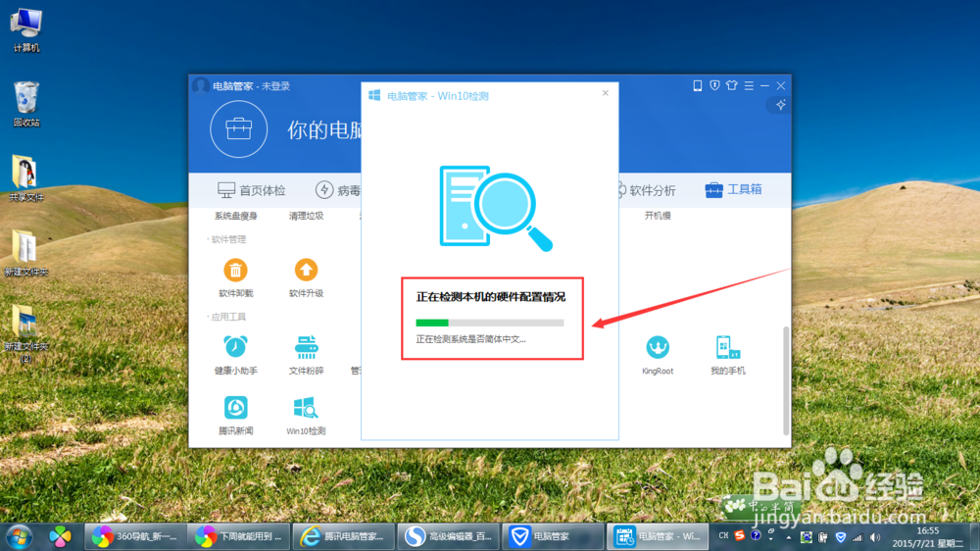Launch the 健康小助手 clock icon
The image size is (980, 551).
(x=235, y=346)
